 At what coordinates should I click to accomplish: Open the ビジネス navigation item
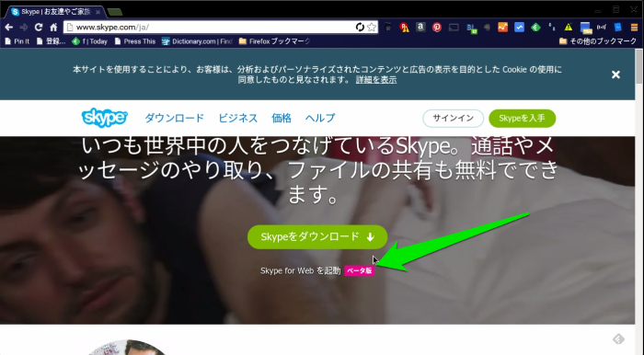237,119
